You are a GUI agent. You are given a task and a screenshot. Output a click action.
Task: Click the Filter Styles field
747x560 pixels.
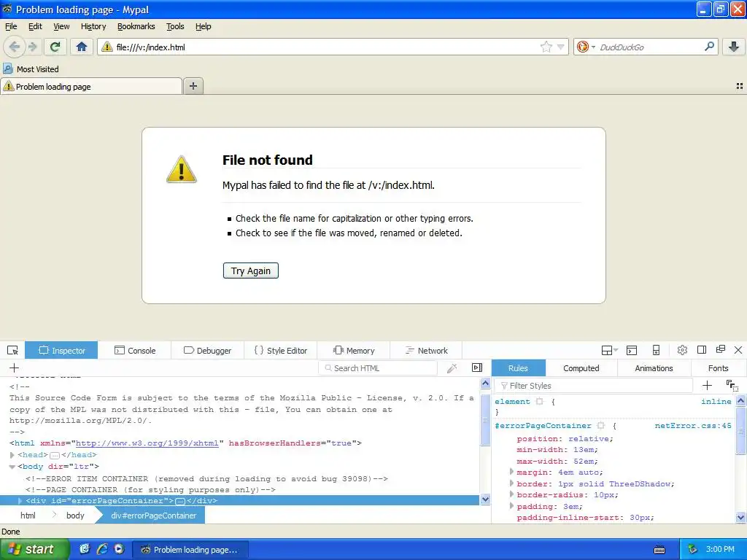[x=594, y=386]
